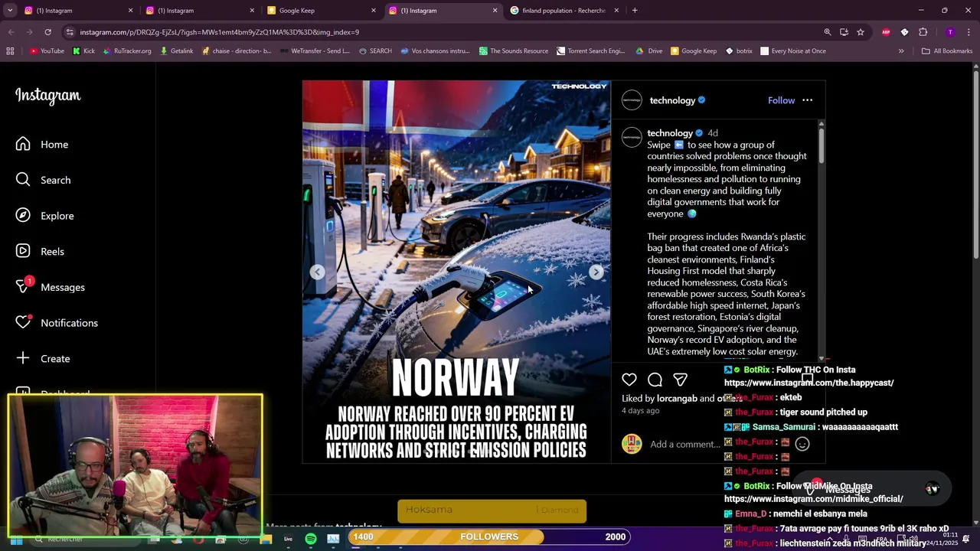The image size is (980, 551).
Task: Open the SEARCH bookmark
Action: [374, 51]
